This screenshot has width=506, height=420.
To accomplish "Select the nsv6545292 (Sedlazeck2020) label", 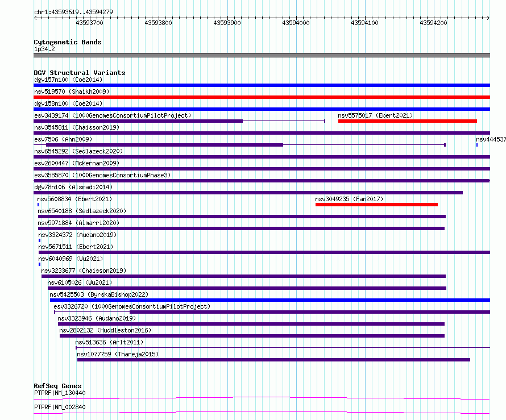I will [78, 151].
